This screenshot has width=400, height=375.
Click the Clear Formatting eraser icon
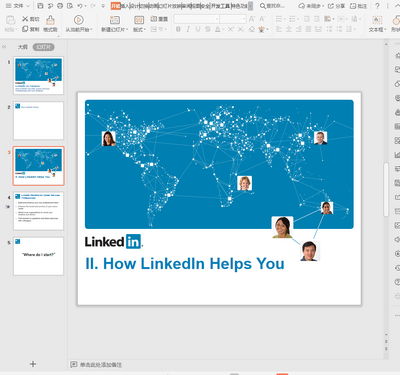(252, 29)
